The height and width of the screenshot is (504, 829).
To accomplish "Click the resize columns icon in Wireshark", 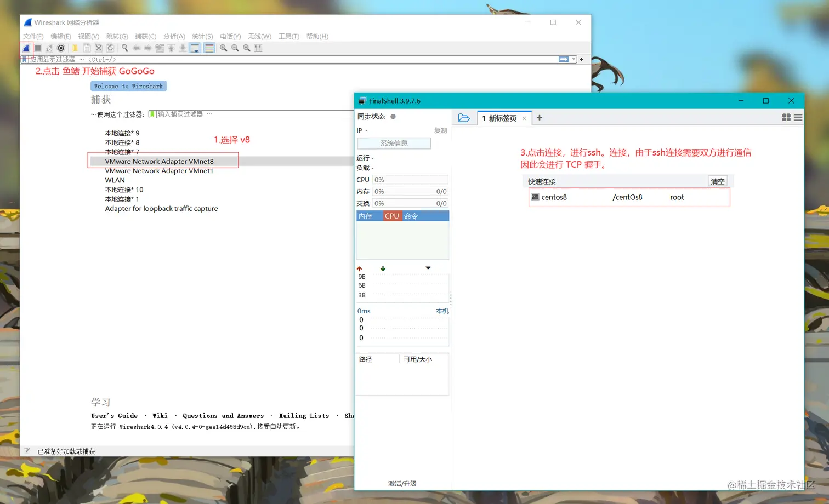I will click(258, 48).
